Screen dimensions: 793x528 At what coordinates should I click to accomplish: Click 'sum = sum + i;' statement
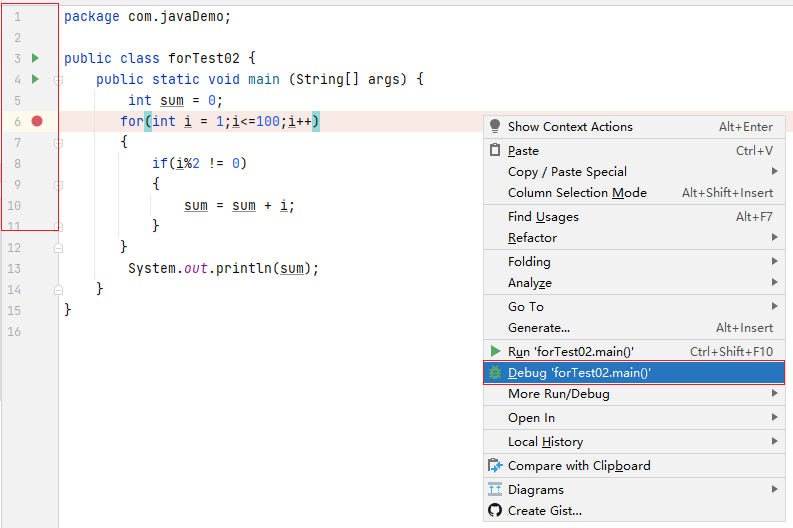coord(239,205)
